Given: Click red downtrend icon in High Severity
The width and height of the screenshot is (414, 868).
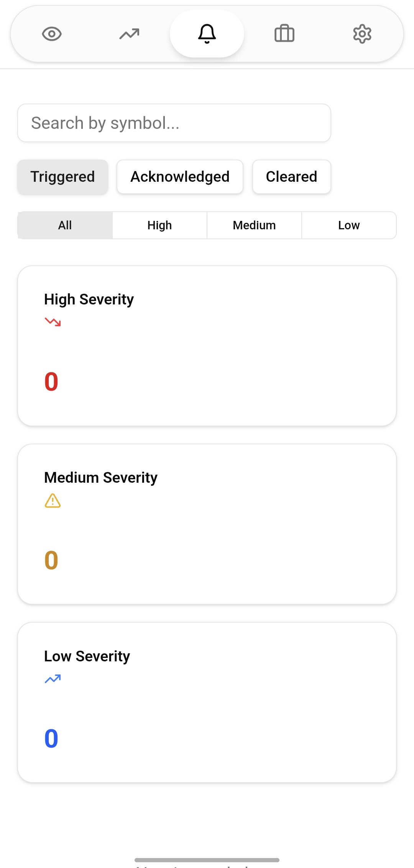Looking at the screenshot, I should click(x=53, y=322).
